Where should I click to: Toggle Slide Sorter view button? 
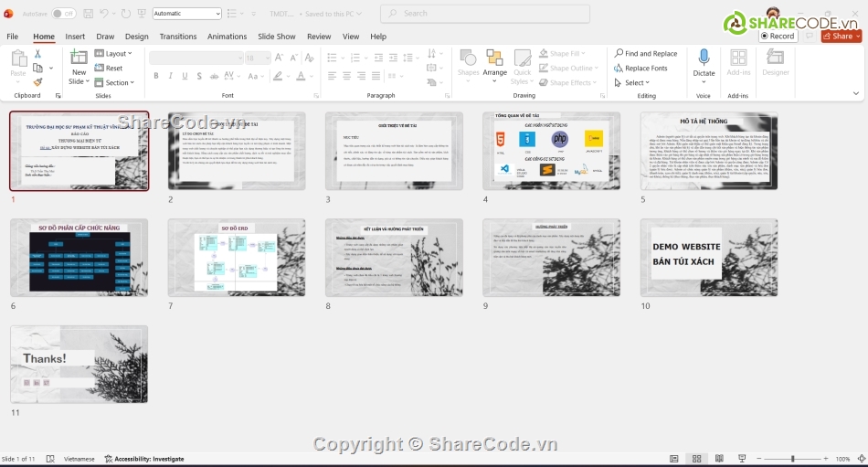click(697, 459)
